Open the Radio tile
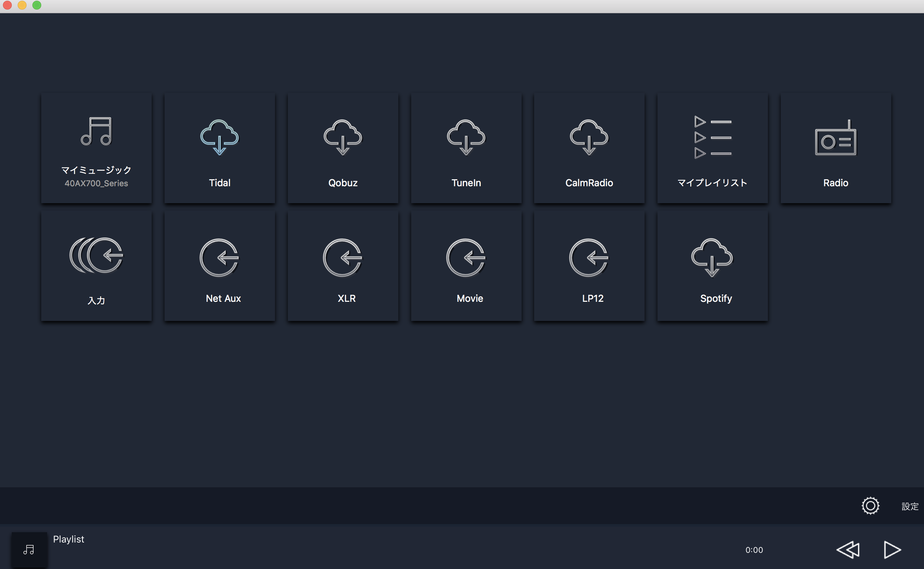The height and width of the screenshot is (569, 924). pyautogui.click(x=836, y=148)
